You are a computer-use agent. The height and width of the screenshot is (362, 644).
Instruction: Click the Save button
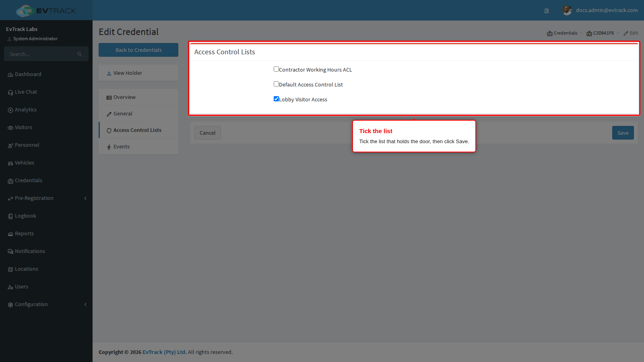623,133
